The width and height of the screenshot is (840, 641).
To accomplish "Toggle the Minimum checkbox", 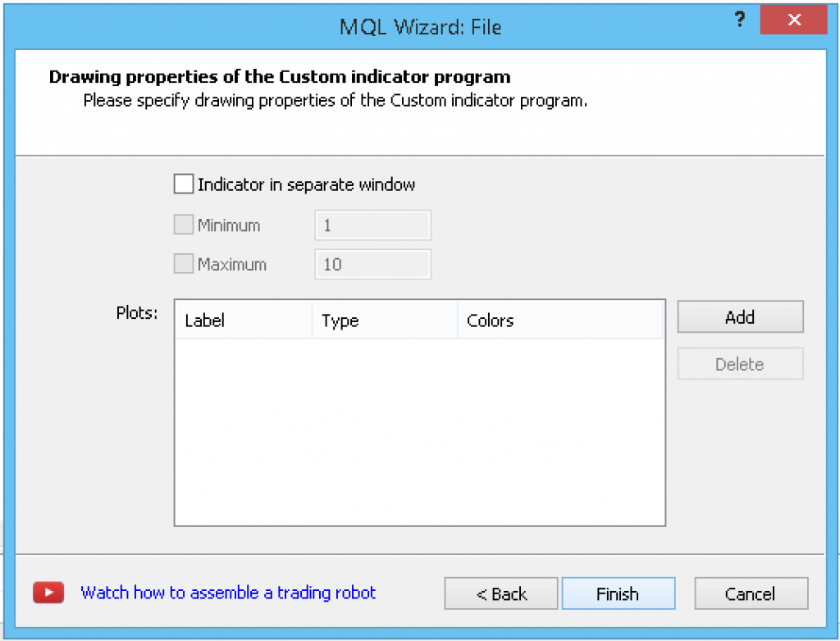I will 184,224.
